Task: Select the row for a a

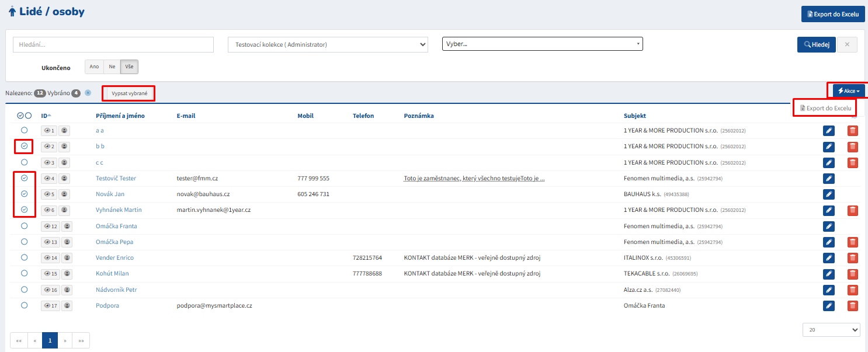Action: (24, 130)
